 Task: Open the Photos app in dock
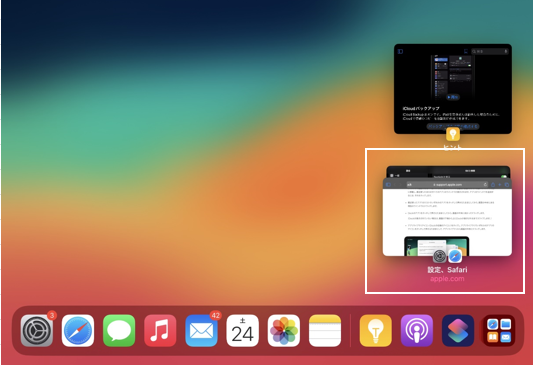click(x=283, y=330)
